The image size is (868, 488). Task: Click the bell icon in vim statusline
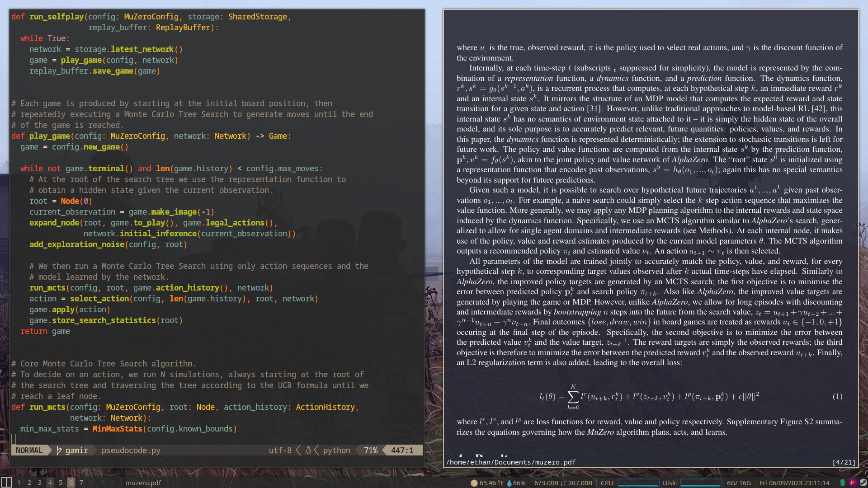coord(308,450)
